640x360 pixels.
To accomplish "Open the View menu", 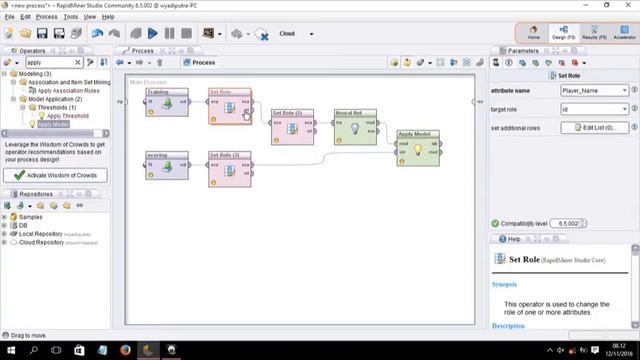I will click(90, 17).
